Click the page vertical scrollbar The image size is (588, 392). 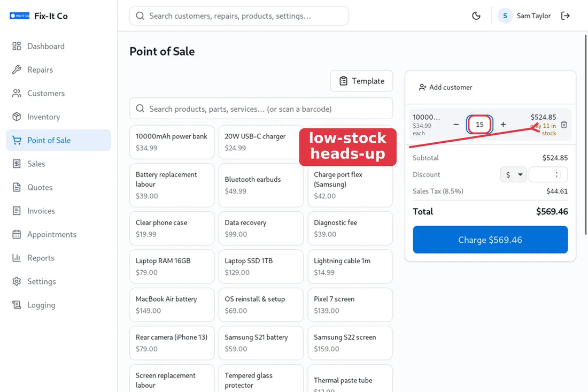tap(586, 135)
